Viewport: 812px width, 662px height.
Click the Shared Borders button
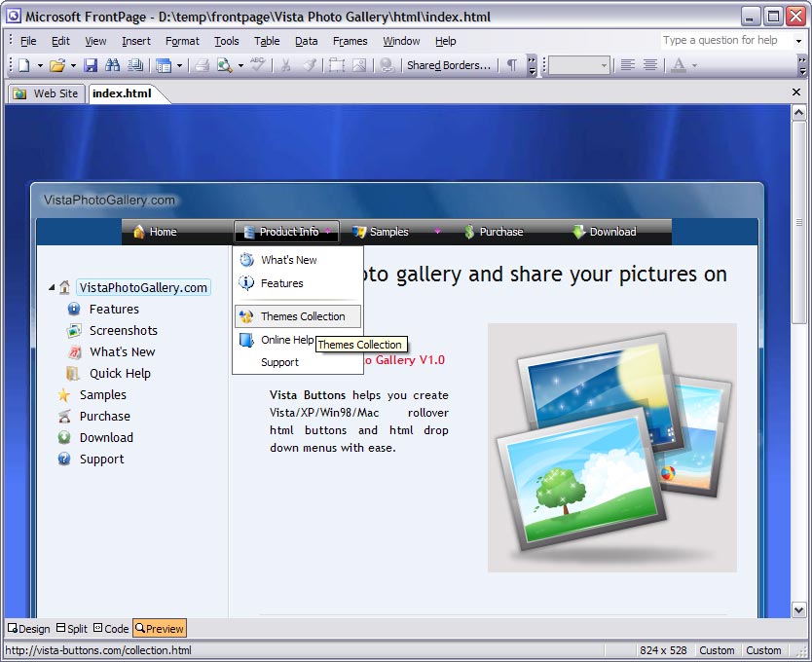[x=449, y=65]
